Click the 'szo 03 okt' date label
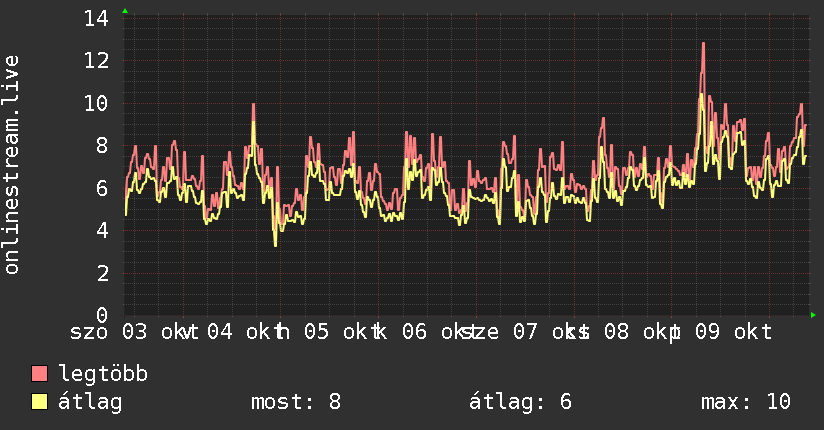Viewport: 824px width, 430px height. (133, 332)
